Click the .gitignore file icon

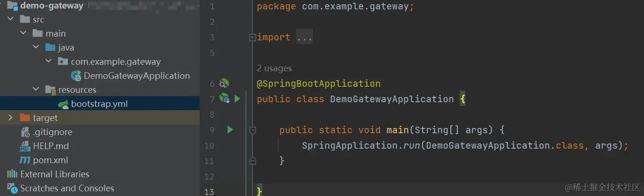pos(25,132)
